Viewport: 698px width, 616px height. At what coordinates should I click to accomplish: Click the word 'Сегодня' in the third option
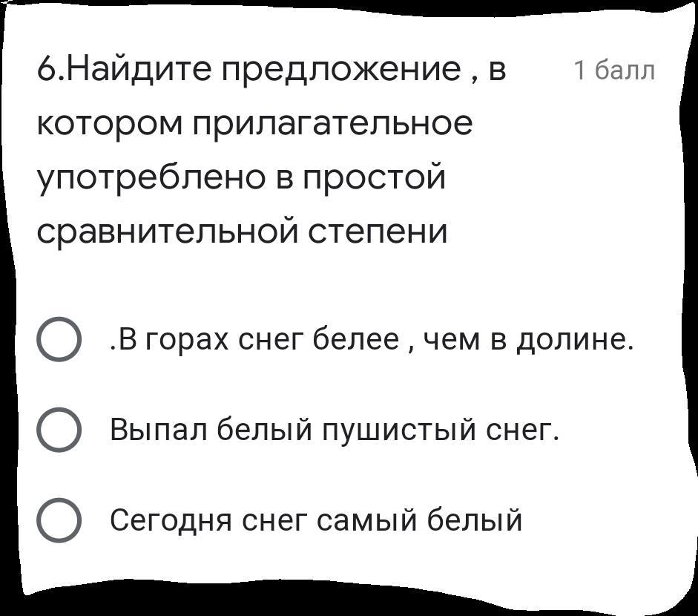click(171, 521)
